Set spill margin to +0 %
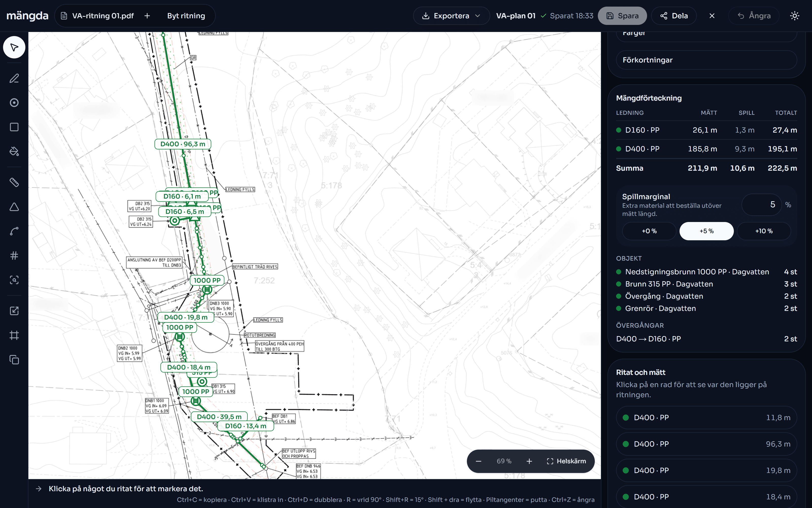The height and width of the screenshot is (508, 812). pos(649,231)
